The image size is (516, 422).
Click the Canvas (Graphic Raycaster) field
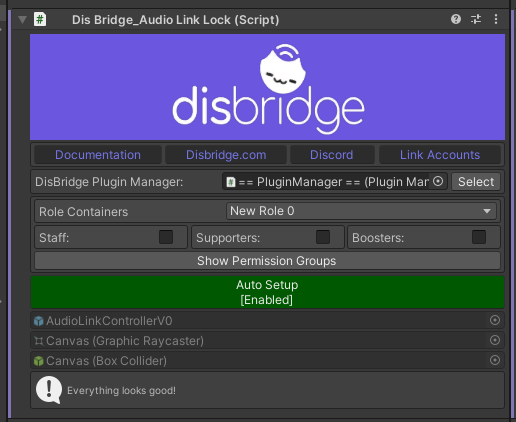point(267,341)
